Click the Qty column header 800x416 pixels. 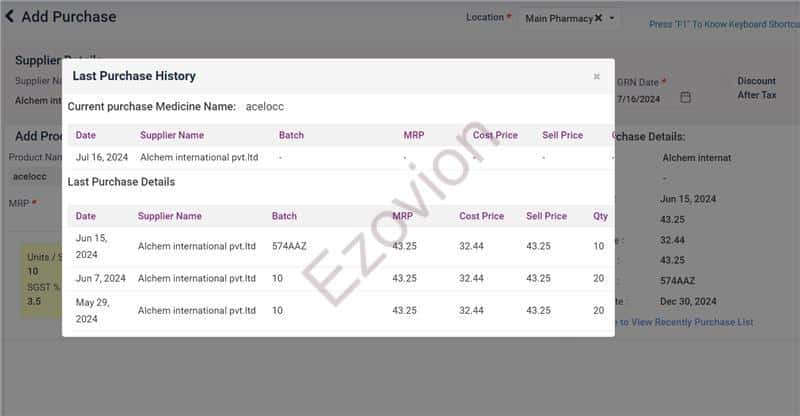click(x=600, y=216)
